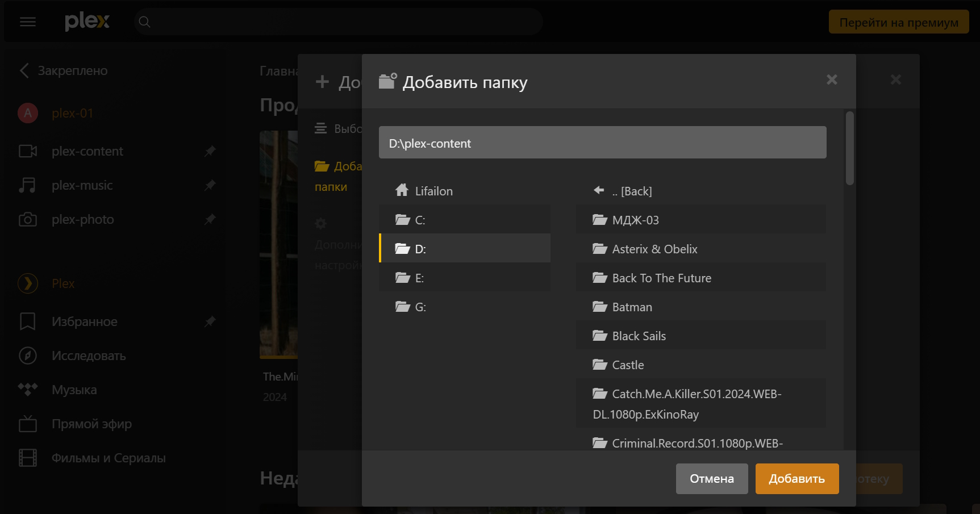Click the '.. [Back]' entry

click(701, 191)
